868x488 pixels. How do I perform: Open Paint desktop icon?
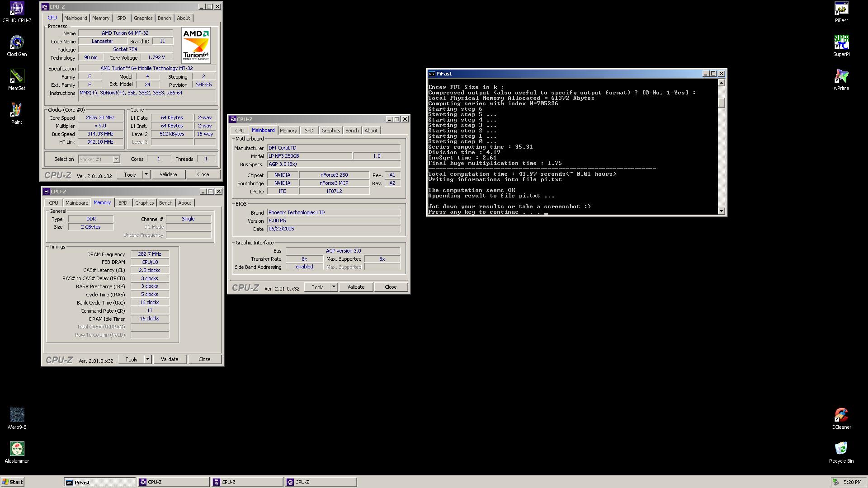point(17,114)
